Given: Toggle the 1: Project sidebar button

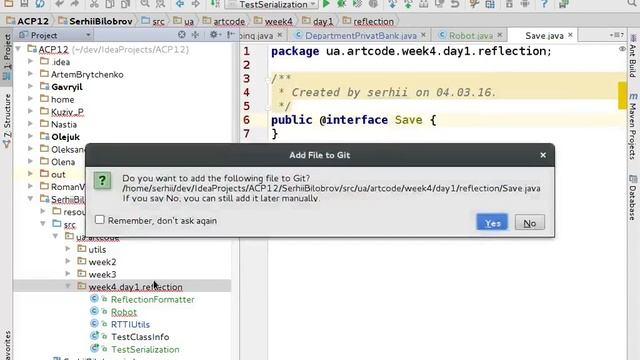Looking at the screenshot, I should pos(7,57).
